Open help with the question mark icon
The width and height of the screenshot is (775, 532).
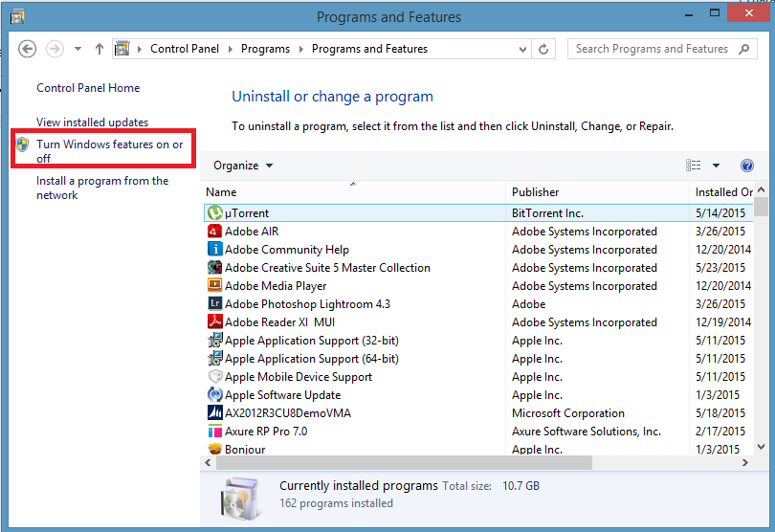click(747, 166)
